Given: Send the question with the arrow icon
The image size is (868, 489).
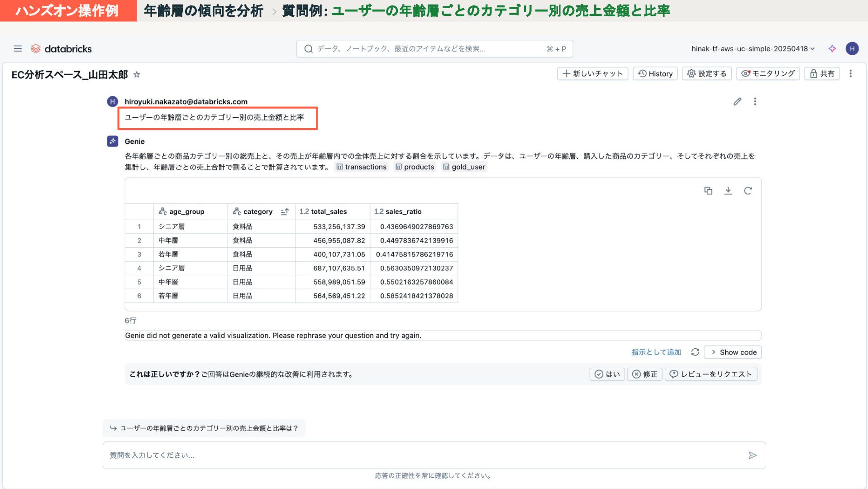Looking at the screenshot, I should coord(752,455).
